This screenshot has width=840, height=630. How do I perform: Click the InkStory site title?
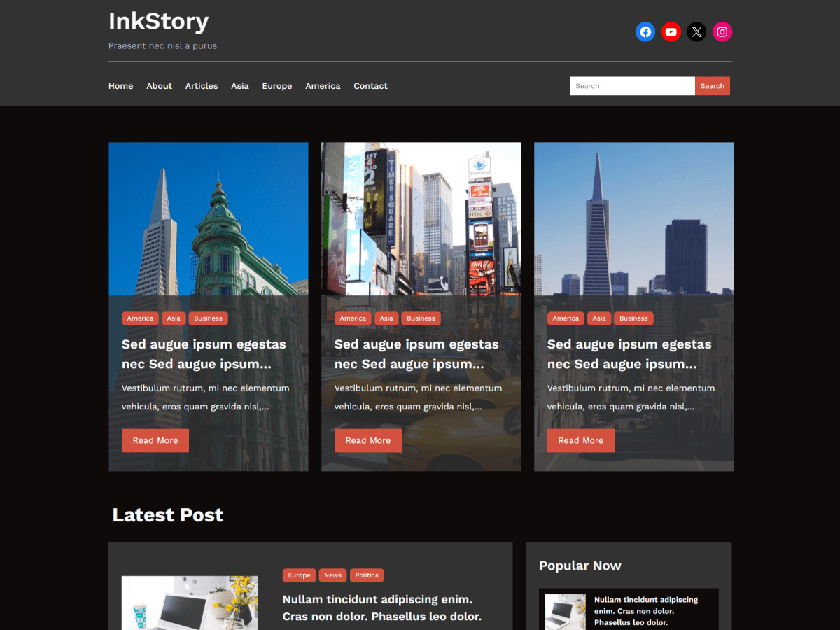[158, 21]
